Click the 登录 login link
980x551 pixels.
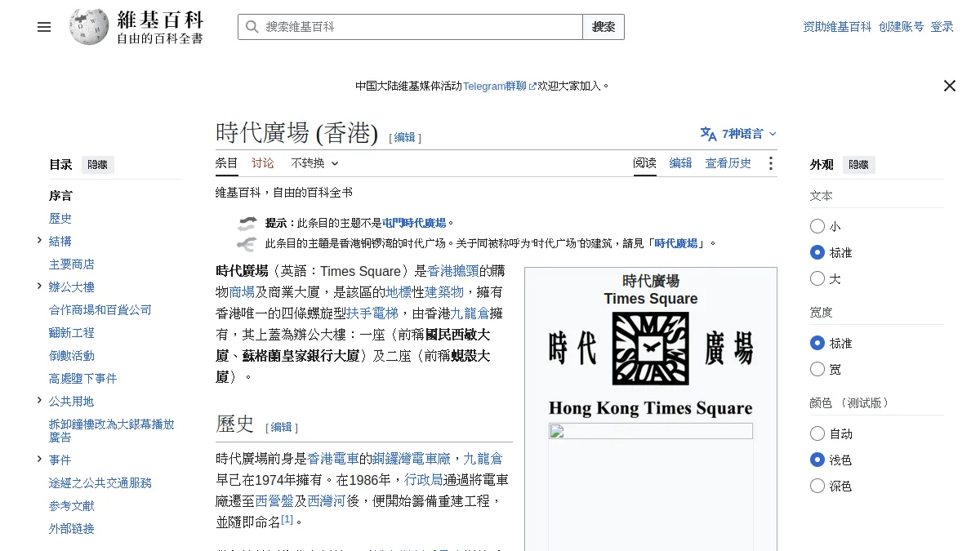pos(942,27)
